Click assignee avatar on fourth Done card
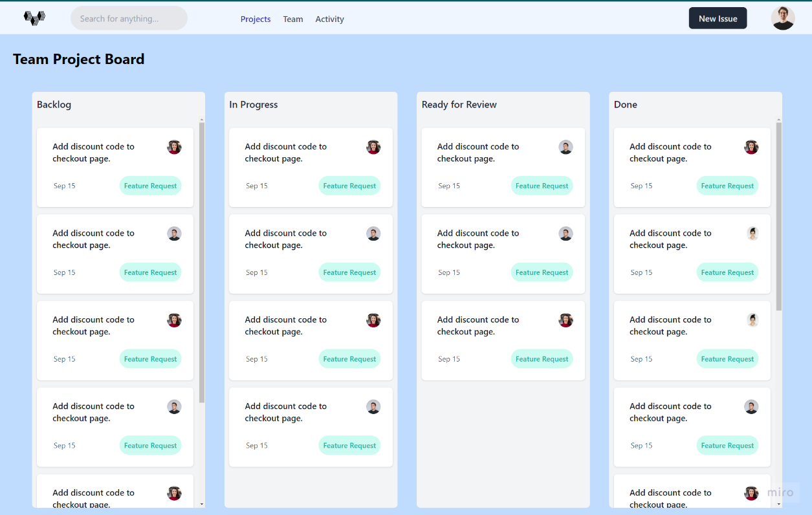The width and height of the screenshot is (812, 515). tap(751, 407)
